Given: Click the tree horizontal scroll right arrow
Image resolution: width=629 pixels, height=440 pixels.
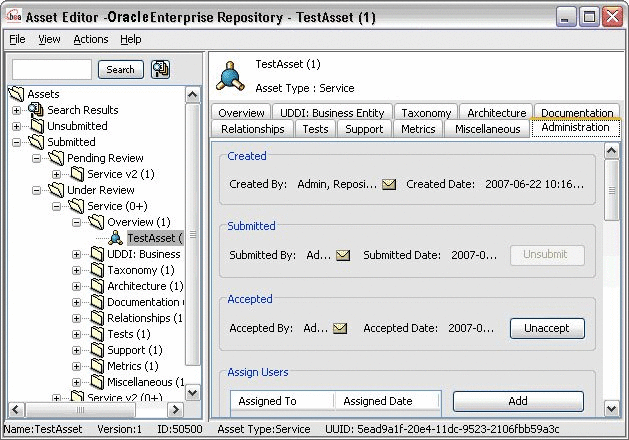Looking at the screenshot, I should coord(175,410).
